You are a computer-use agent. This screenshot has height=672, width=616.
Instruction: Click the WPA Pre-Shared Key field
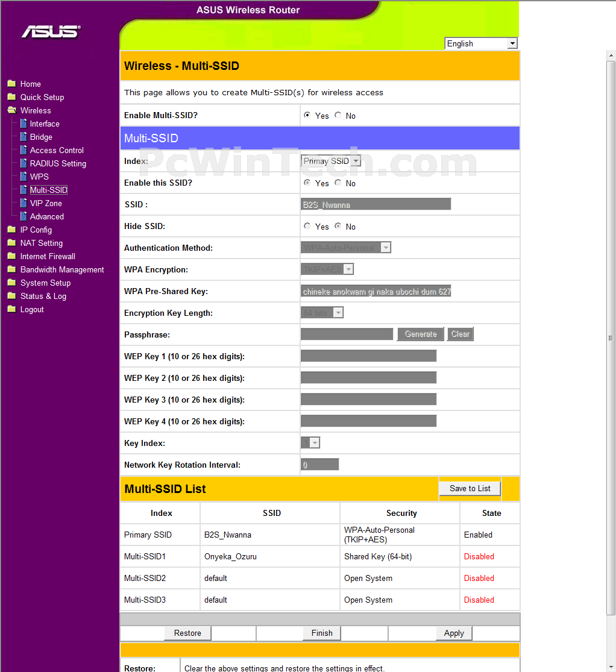click(x=376, y=291)
